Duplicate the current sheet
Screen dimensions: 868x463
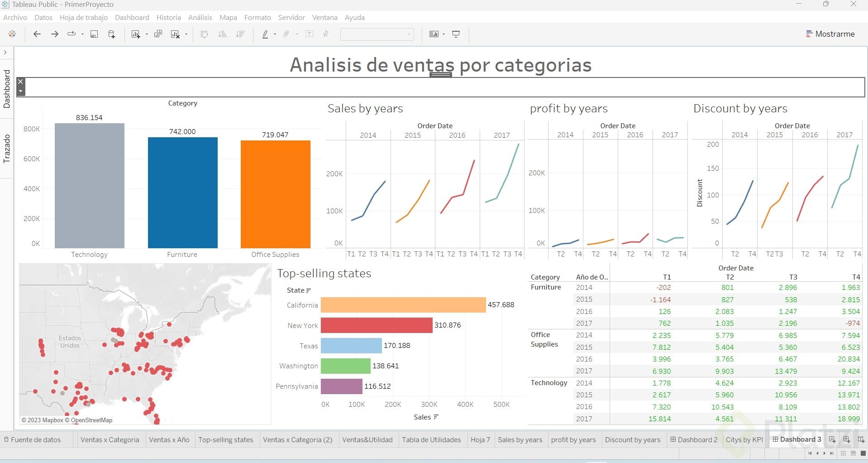pyautogui.click(x=158, y=34)
